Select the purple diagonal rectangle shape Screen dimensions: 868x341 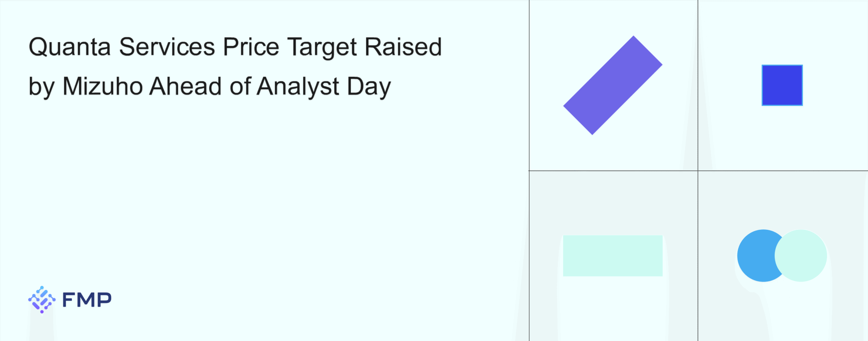click(613, 85)
